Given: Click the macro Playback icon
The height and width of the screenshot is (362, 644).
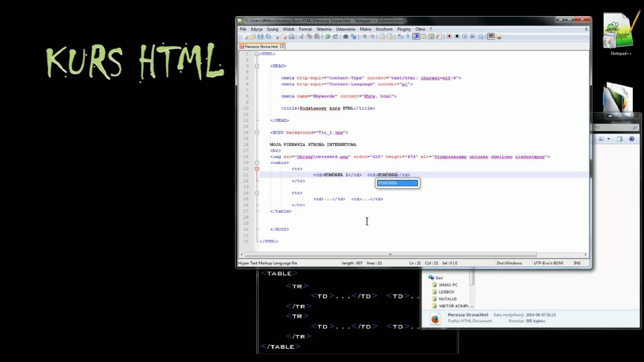Looking at the screenshot, I should (x=465, y=36).
